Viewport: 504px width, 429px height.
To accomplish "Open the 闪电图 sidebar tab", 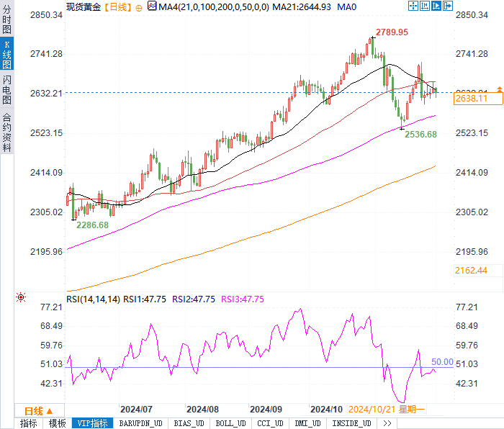I will pos(6,90).
